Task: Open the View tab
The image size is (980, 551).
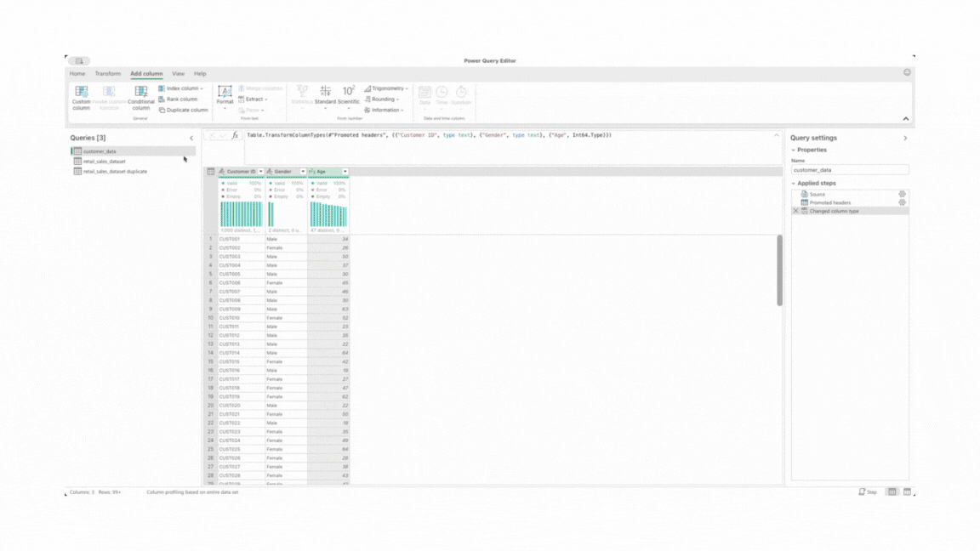Action: pyautogui.click(x=178, y=74)
